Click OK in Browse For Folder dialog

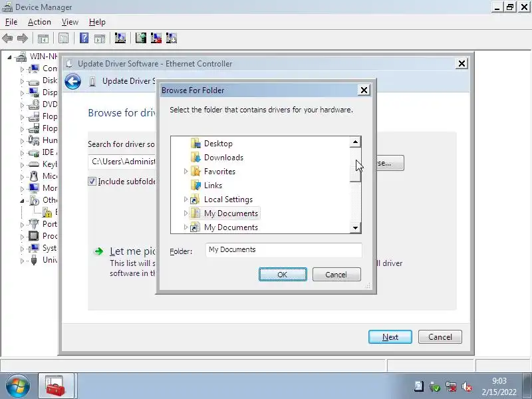(283, 275)
